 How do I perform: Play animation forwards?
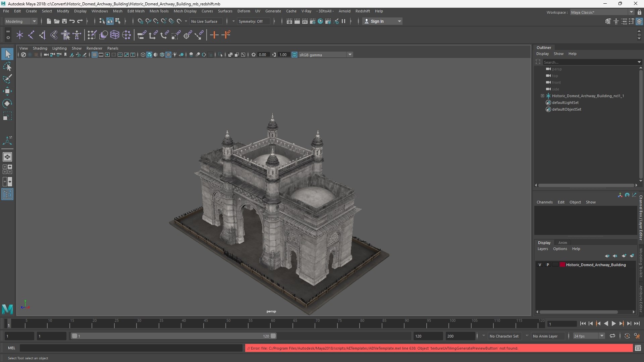(613, 323)
